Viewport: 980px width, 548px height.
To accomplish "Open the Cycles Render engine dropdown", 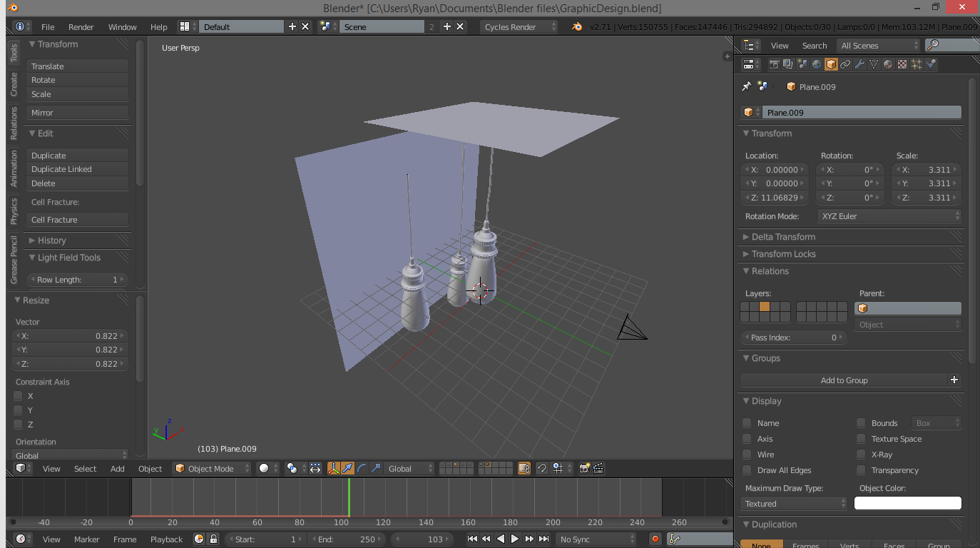I will 519,26.
